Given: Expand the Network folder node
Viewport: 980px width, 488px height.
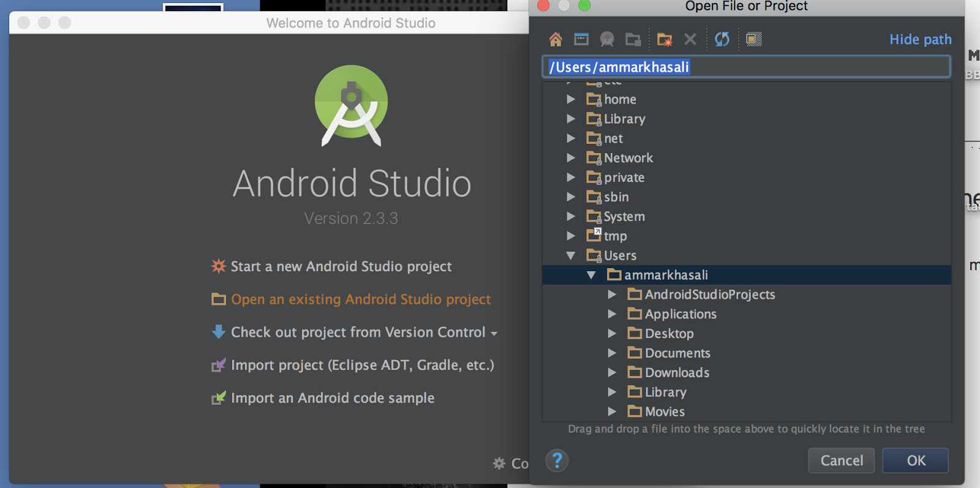Looking at the screenshot, I should click(571, 158).
